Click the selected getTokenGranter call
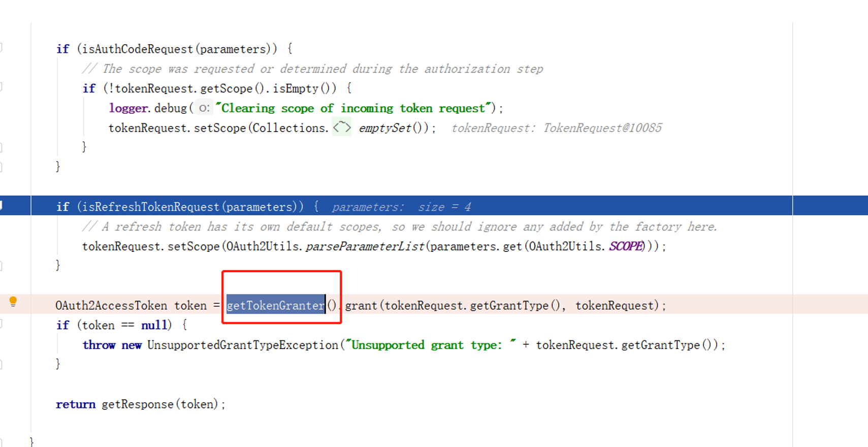Screen dimensions: 868x447 [x=275, y=305]
